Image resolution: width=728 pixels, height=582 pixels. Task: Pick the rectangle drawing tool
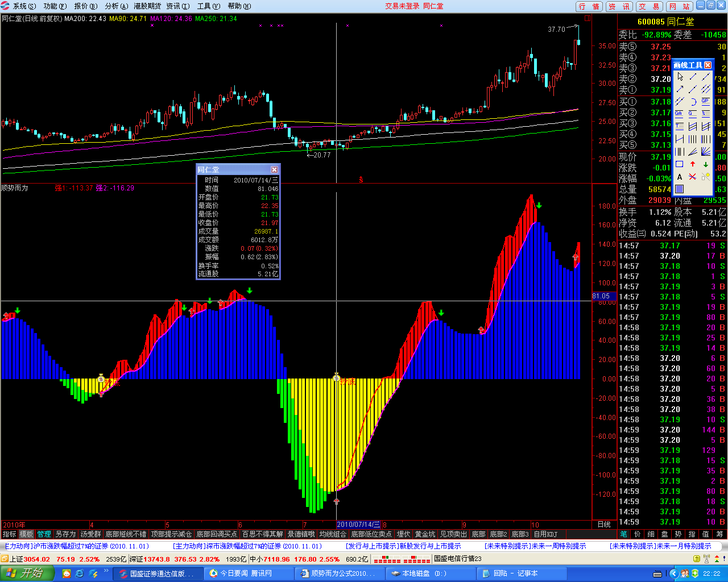tap(680, 164)
